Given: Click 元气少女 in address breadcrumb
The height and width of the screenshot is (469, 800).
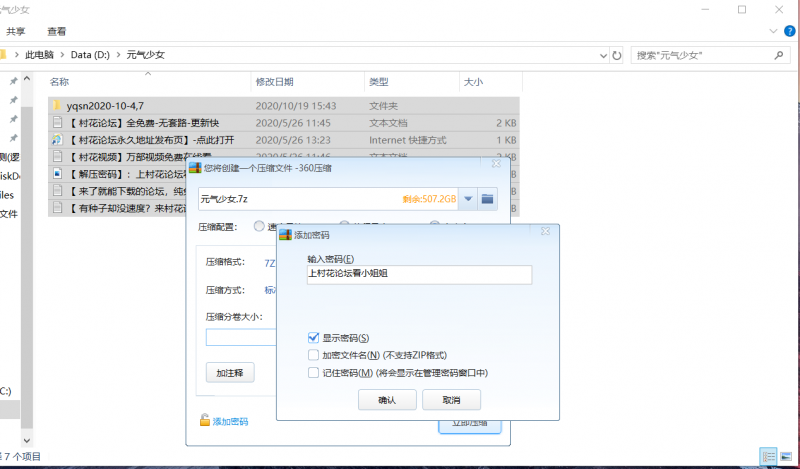Looking at the screenshot, I should tap(145, 55).
